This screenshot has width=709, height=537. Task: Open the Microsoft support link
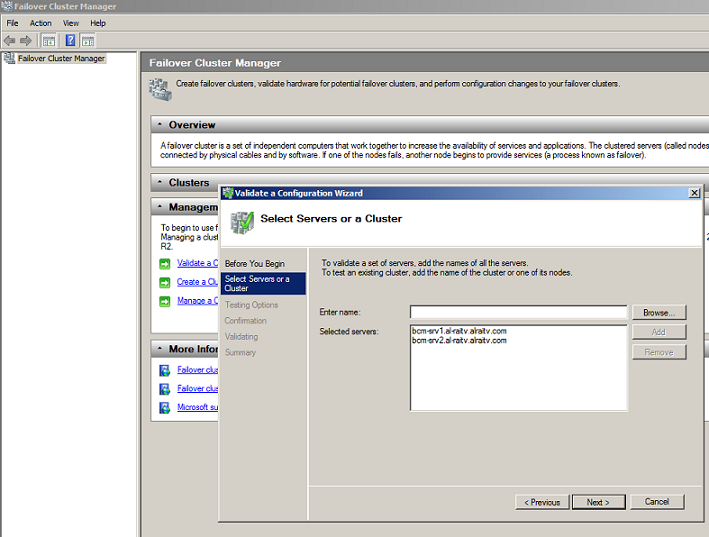click(x=198, y=407)
